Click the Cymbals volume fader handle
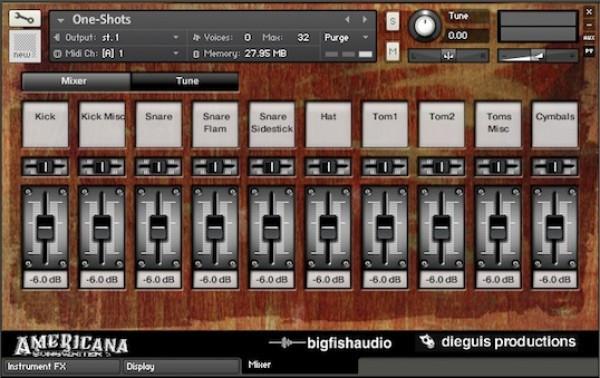This screenshot has height=378, width=600. point(555,228)
